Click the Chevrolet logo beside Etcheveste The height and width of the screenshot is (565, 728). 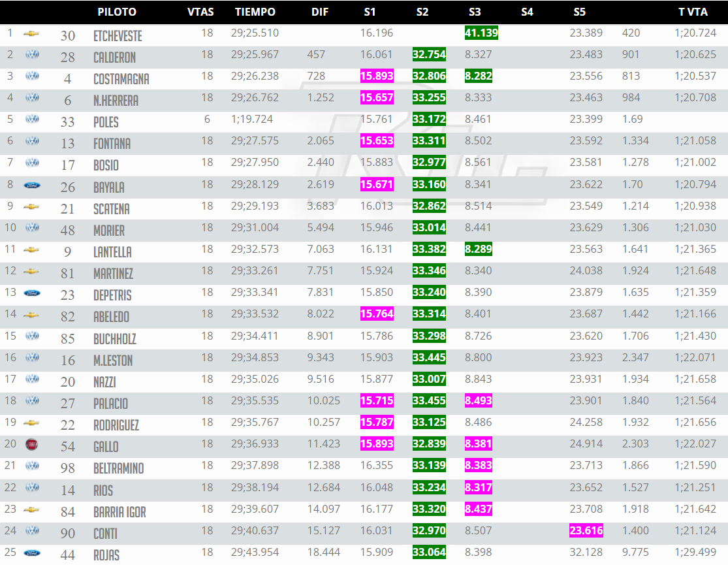click(x=31, y=33)
